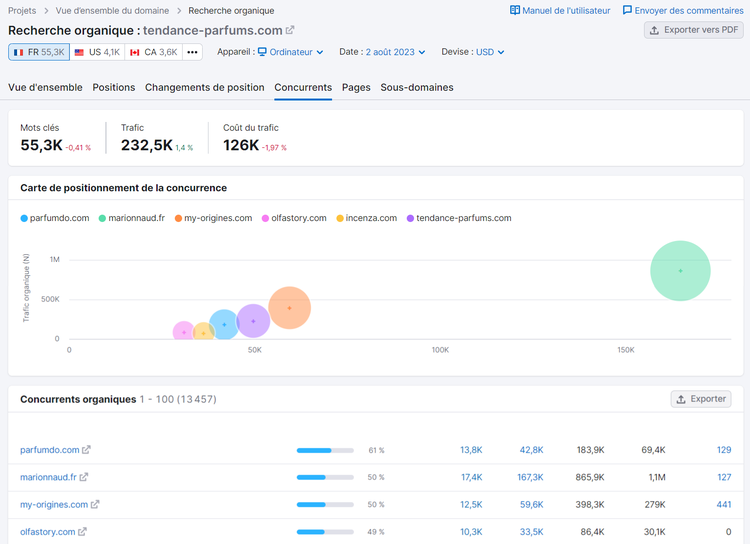Open olfastory.com competitor link

click(47, 532)
